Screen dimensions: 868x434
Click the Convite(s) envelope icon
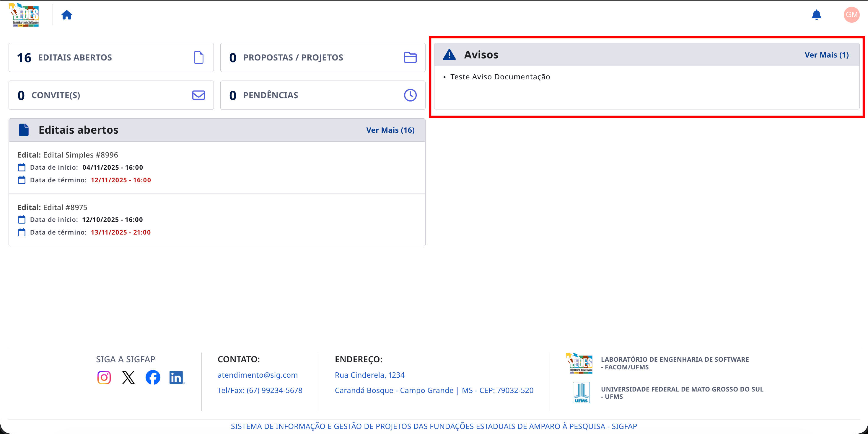[198, 95]
